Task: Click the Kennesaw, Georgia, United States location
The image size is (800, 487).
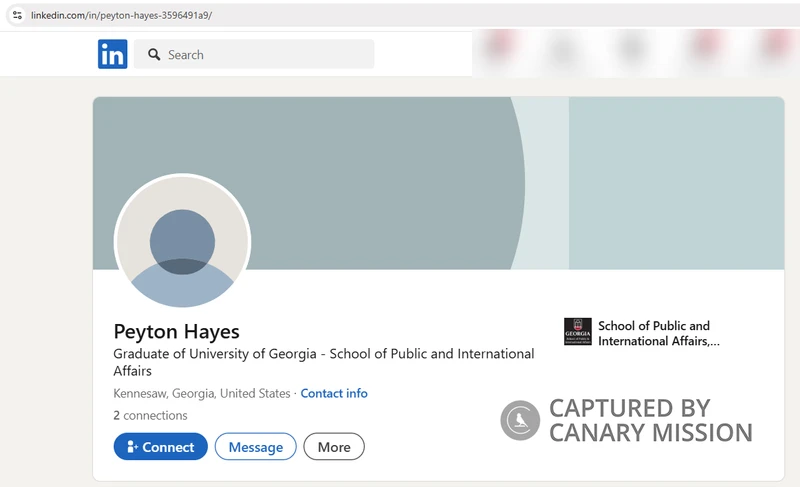Action: (202, 393)
